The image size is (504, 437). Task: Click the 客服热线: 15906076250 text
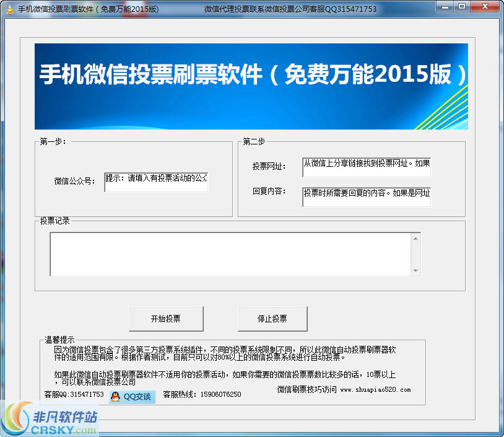[x=202, y=394]
